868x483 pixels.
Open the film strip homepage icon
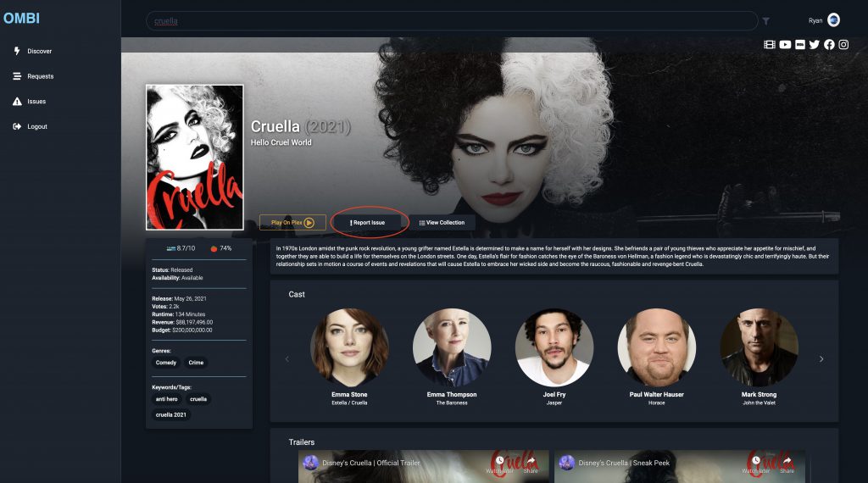pyautogui.click(x=770, y=44)
